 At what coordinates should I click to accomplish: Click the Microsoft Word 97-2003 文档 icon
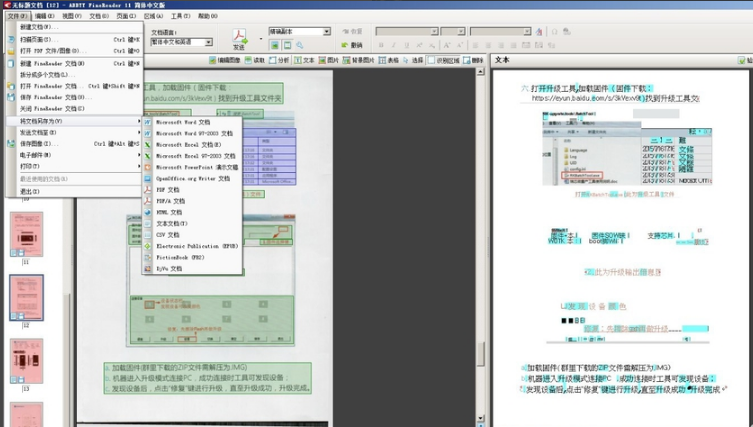(x=148, y=134)
